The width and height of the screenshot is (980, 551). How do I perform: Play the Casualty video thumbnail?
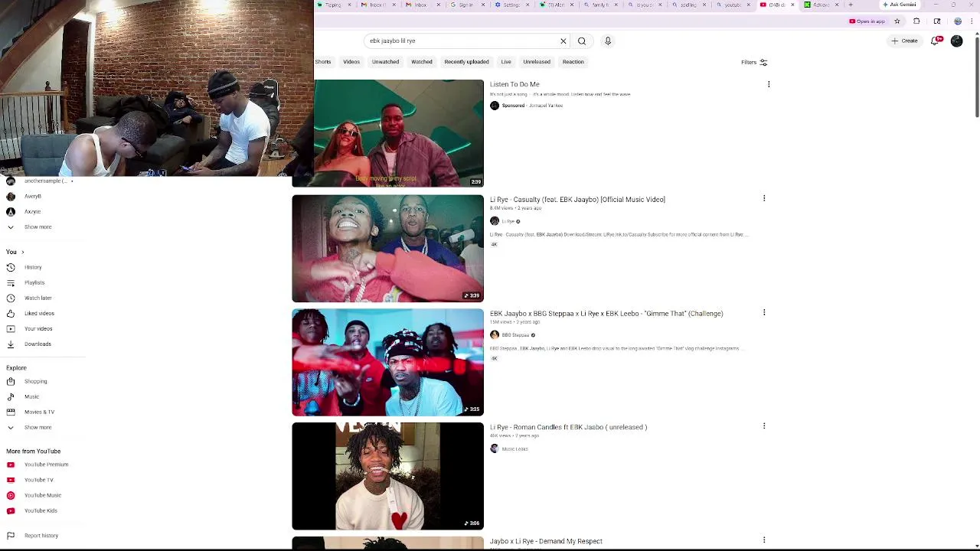387,249
